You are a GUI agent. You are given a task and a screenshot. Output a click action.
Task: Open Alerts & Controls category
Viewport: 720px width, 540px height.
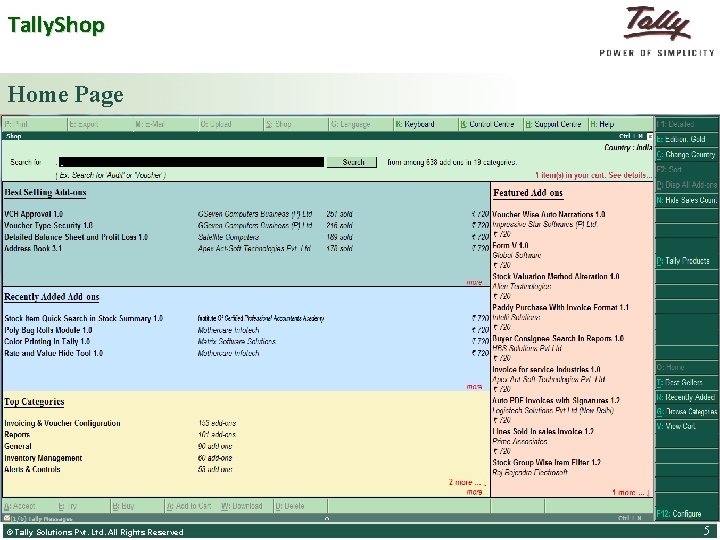pos(32,469)
